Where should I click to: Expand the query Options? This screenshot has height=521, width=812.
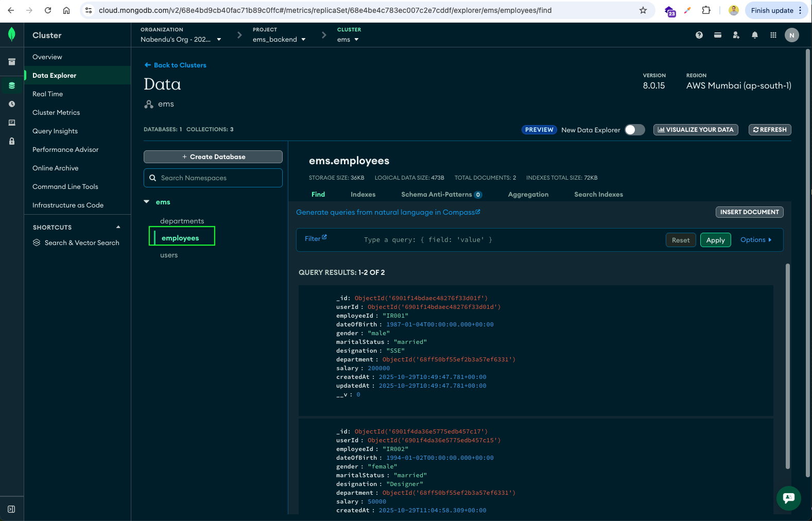[756, 240]
